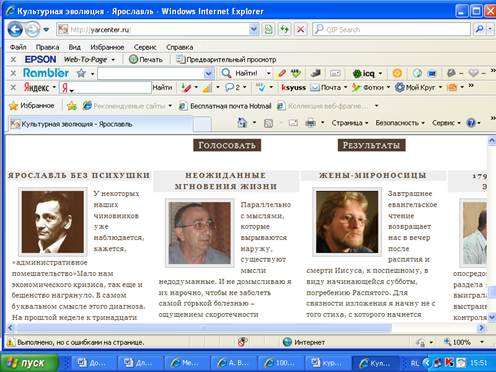Screen dimensions: 496x372
Task: Click the browser Back arrow button
Action: click(15, 30)
